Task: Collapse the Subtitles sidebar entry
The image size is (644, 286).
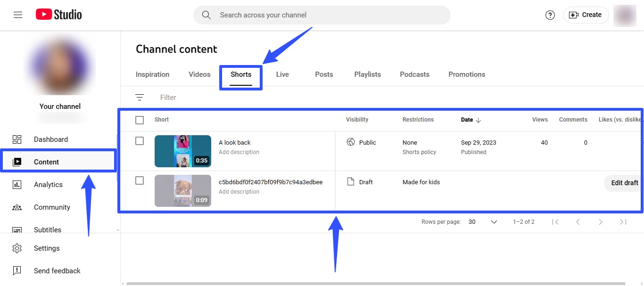Action: [x=117, y=229]
